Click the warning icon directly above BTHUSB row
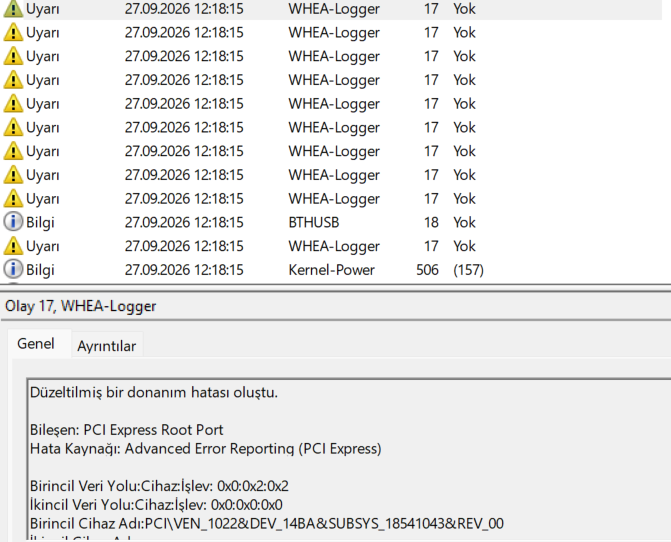 coord(13,198)
